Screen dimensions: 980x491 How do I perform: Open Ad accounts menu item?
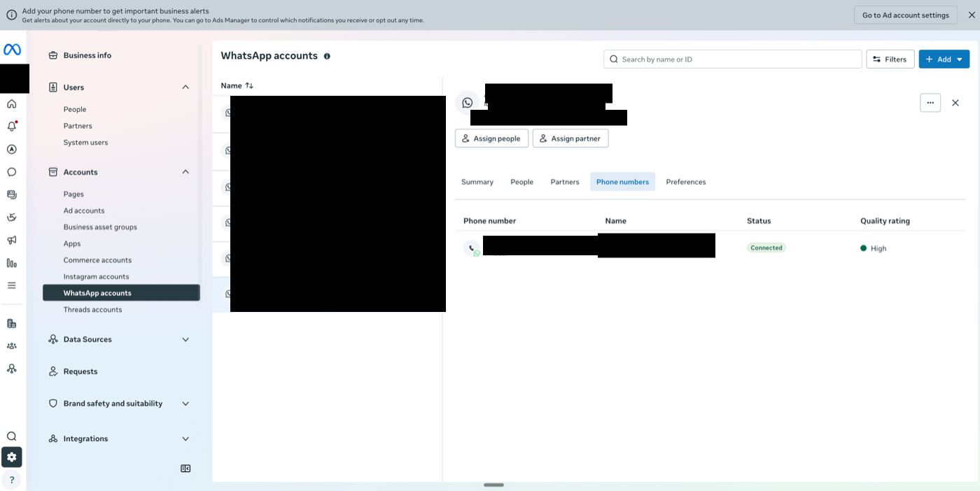coord(84,211)
